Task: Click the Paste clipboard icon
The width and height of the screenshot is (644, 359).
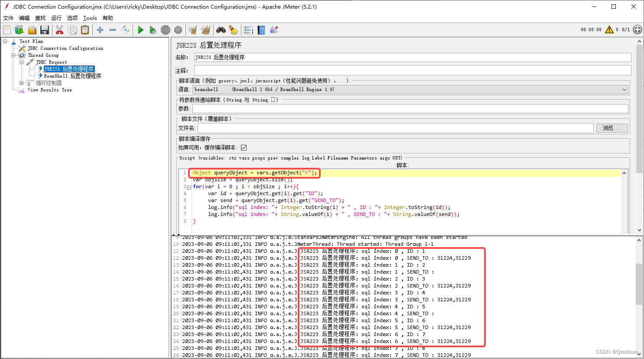Action: pos(85,30)
